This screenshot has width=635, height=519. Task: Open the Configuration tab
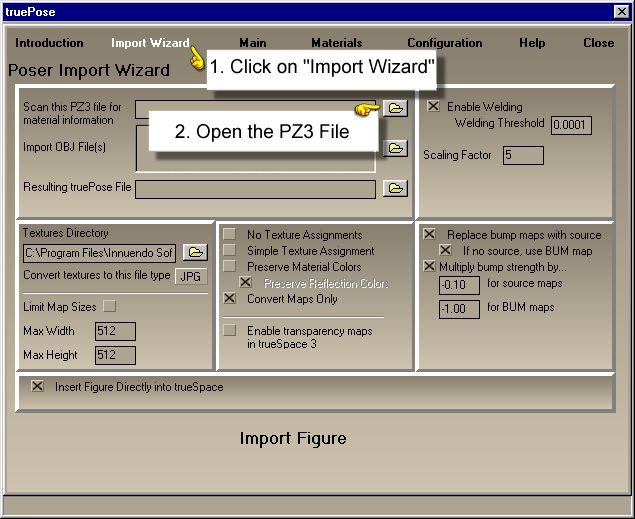[x=444, y=43]
